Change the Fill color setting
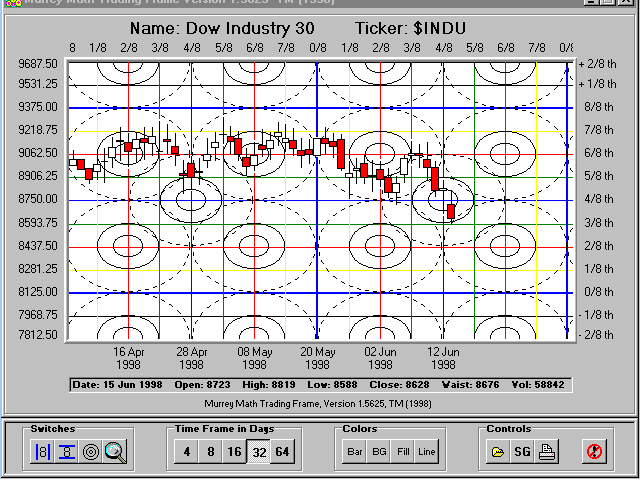Screen dimensions: 640x480 click(402, 452)
